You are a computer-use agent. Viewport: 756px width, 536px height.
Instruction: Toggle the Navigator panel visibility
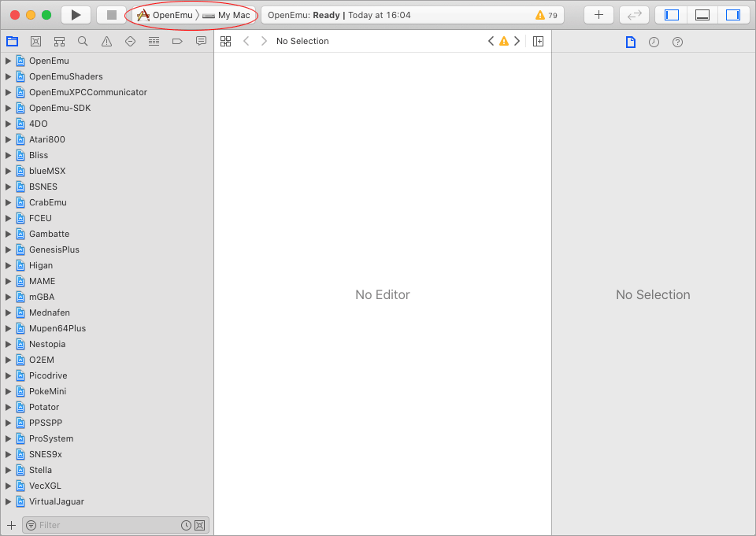click(x=672, y=15)
